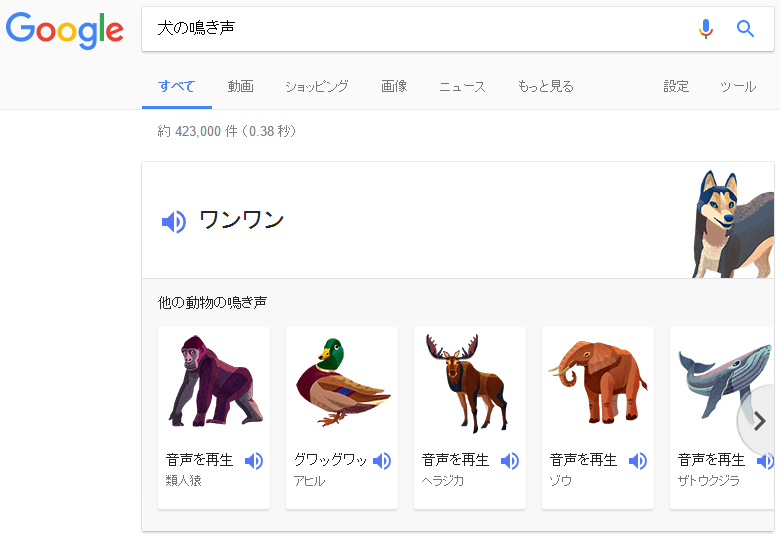The image size is (780, 535).
Task: Click the Google logo
Action: pyautogui.click(x=65, y=30)
